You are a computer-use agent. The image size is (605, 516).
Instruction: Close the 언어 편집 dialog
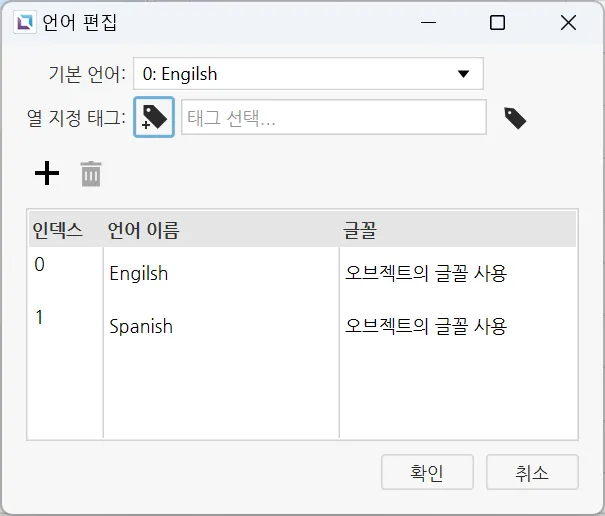tap(568, 22)
